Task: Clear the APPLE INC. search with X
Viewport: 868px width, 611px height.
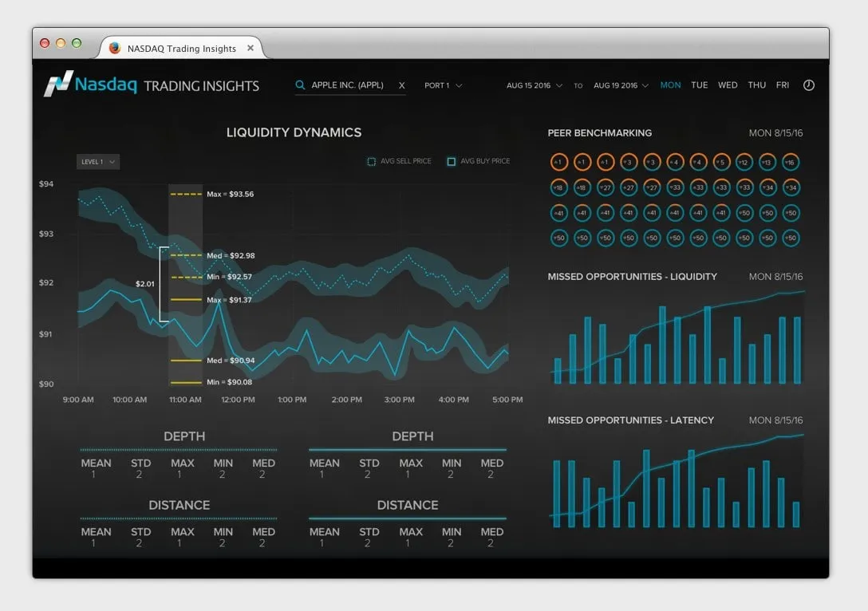Action: click(402, 85)
